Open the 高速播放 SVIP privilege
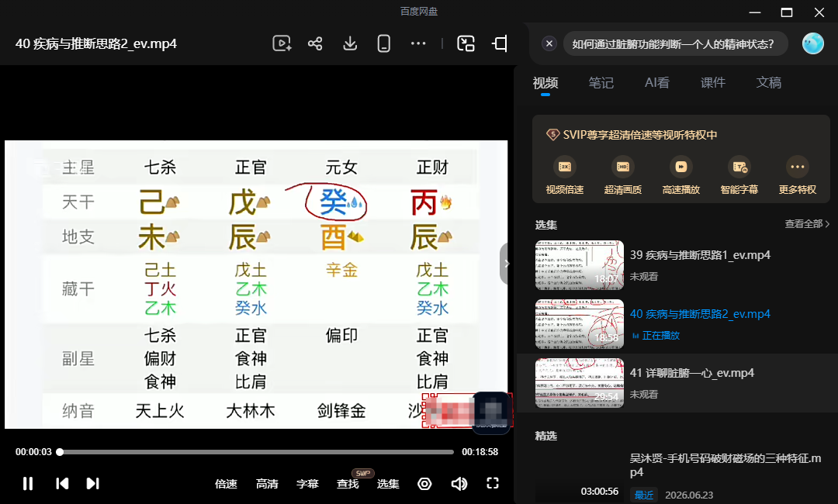 point(681,176)
